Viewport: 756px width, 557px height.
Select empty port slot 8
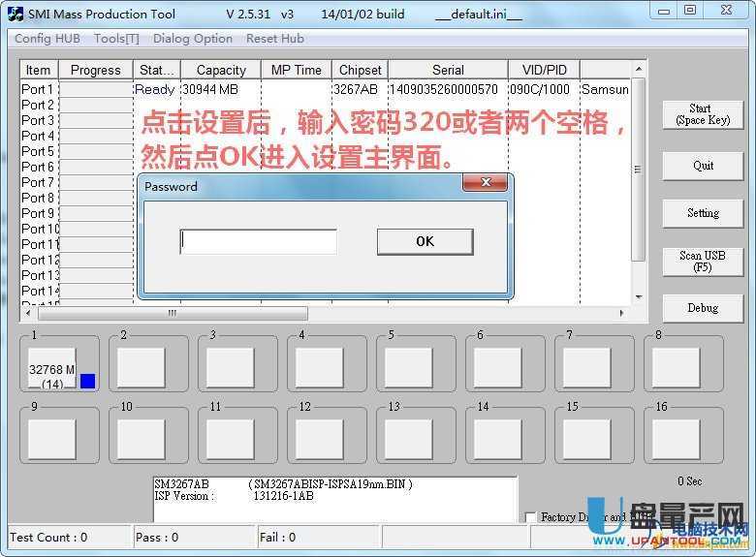point(676,367)
